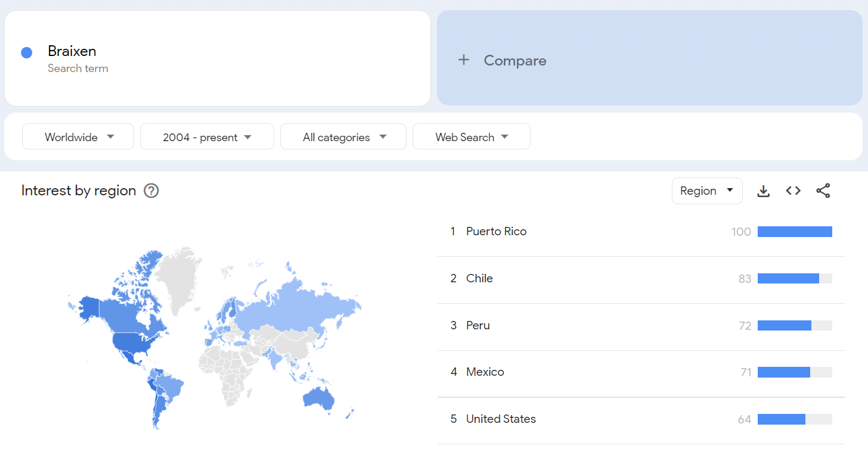868x452 pixels.
Task: Select Puerto Rico in the region list
Action: [496, 232]
